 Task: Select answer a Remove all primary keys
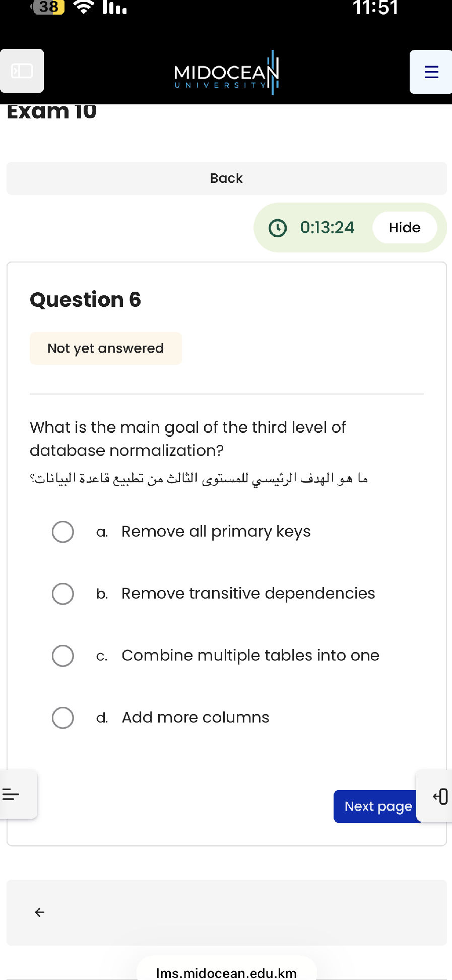point(62,532)
